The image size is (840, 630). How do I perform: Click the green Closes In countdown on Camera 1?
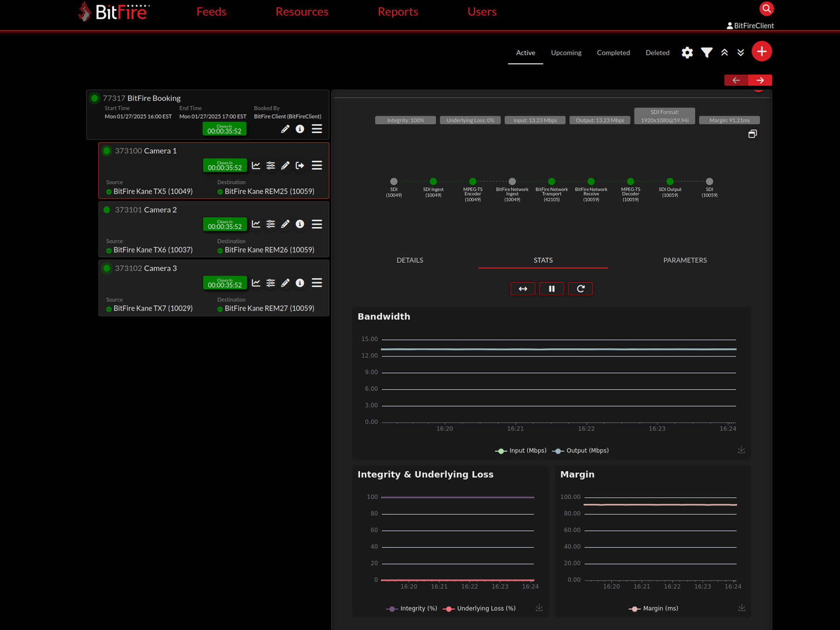224,165
